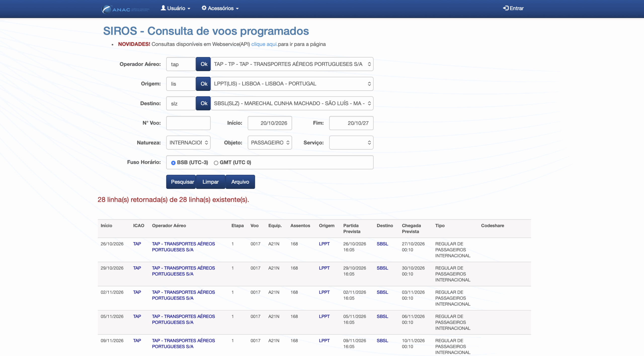Open the SBSL destination link in first row

(382, 244)
